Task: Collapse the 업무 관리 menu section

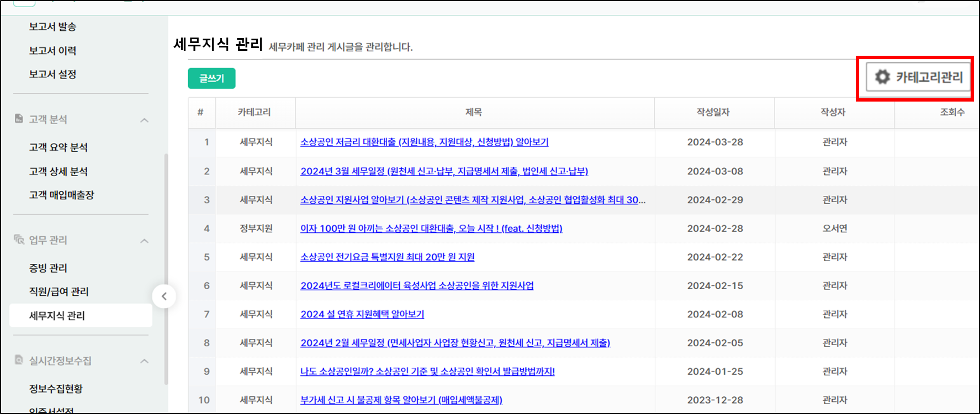Action: (x=145, y=241)
